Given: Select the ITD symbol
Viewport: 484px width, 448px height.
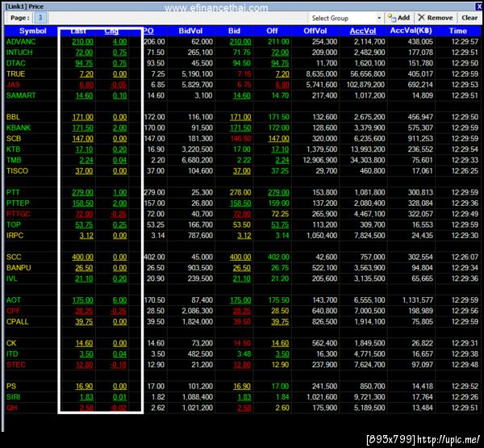Looking at the screenshot, I should [12, 354].
